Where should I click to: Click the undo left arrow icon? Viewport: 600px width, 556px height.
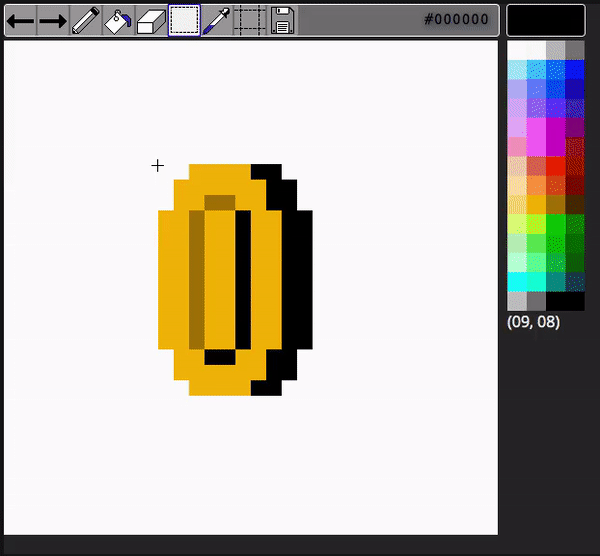20,21
